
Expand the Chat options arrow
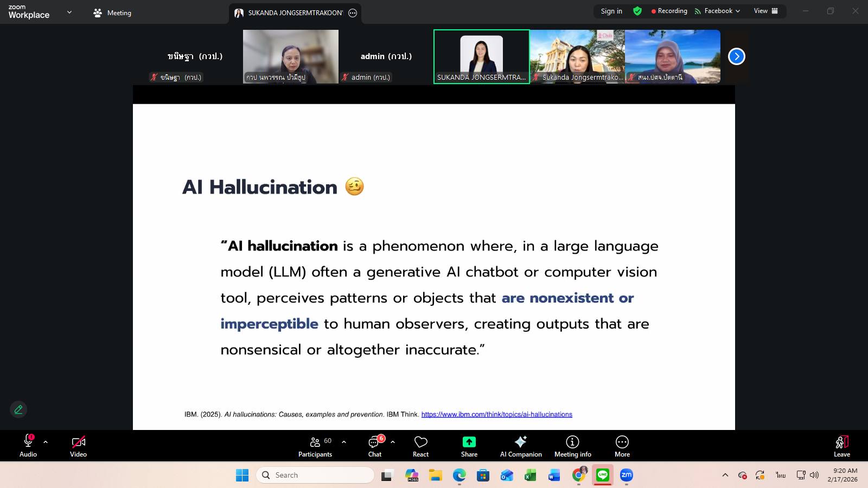coord(393,442)
